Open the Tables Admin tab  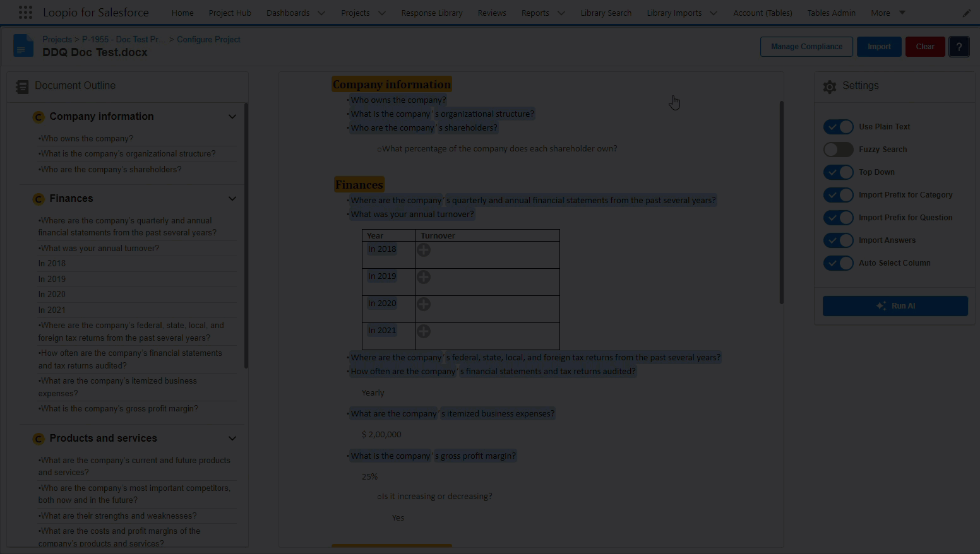point(832,13)
